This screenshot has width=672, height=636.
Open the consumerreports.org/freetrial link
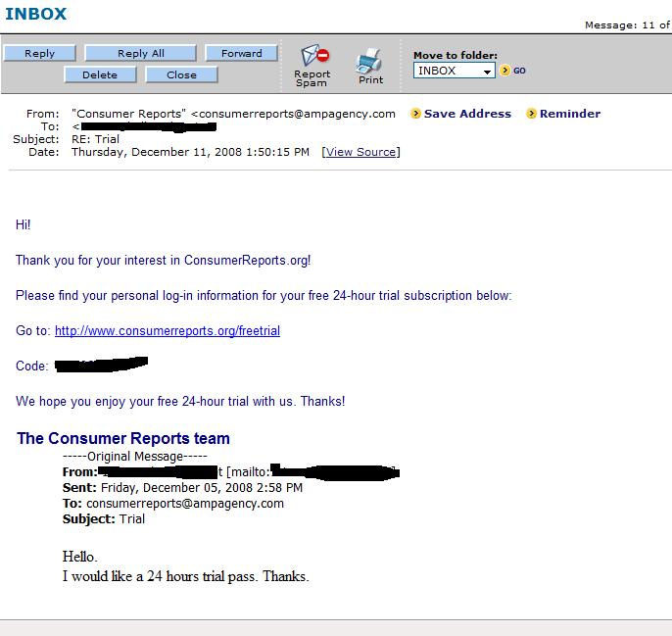[168, 330]
